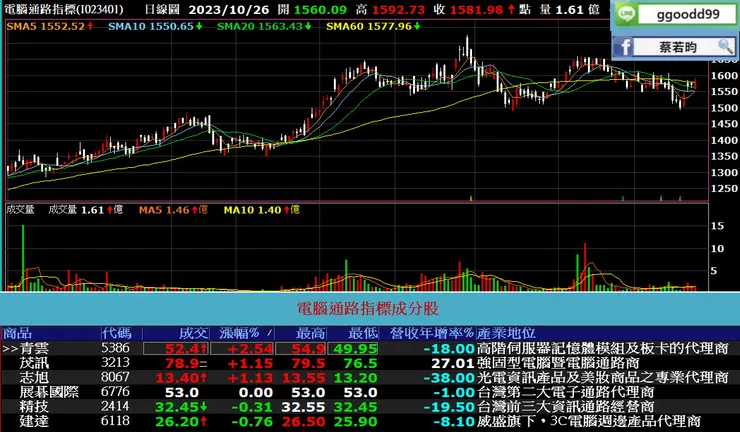The height and width of the screenshot is (432, 740).
Task: Sort by 最低 column header
Action: click(363, 333)
